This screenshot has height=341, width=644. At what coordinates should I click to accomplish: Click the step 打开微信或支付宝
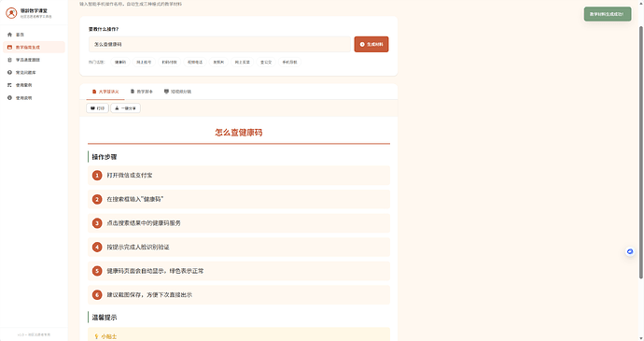pyautogui.click(x=239, y=176)
